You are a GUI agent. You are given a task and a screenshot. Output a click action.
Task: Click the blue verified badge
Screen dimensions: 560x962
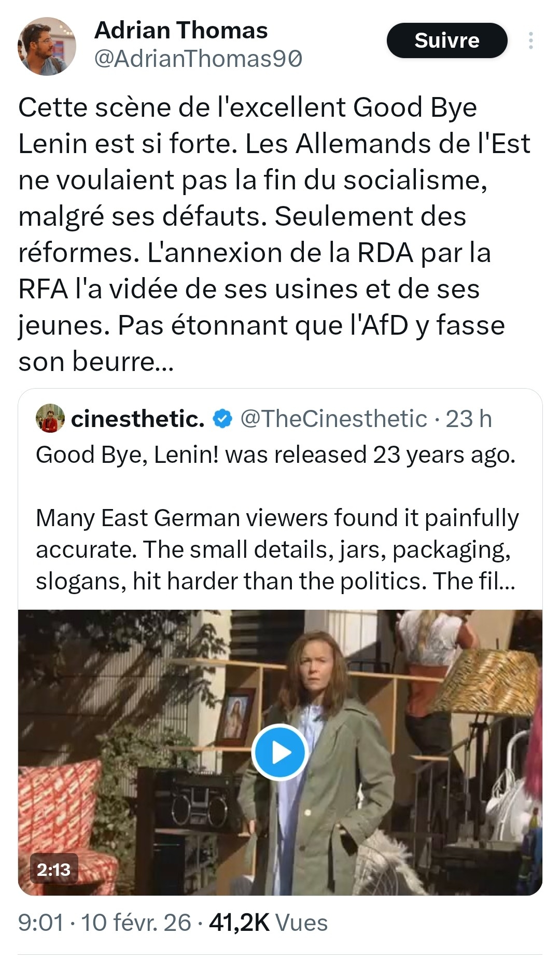pyautogui.click(x=223, y=419)
